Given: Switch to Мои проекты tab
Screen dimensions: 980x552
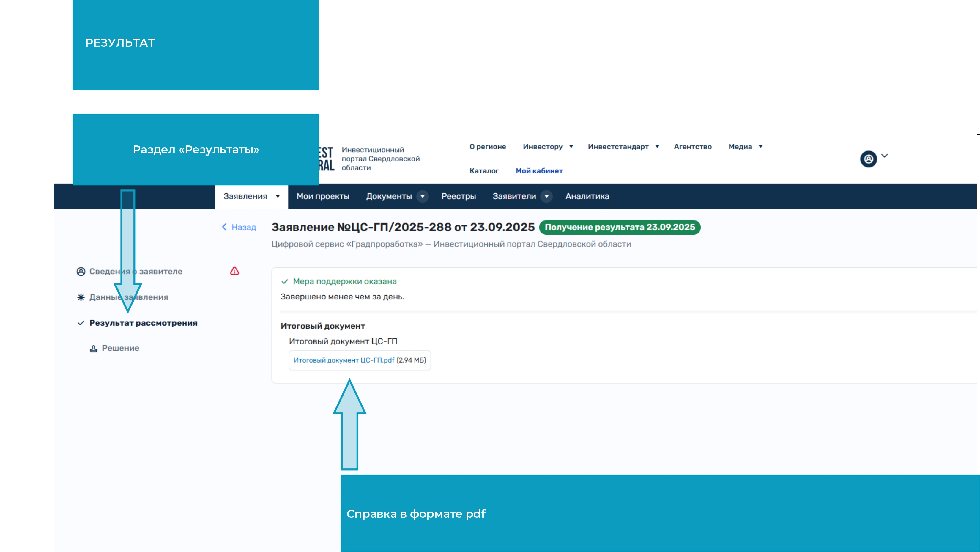Looking at the screenshot, I should tap(323, 196).
